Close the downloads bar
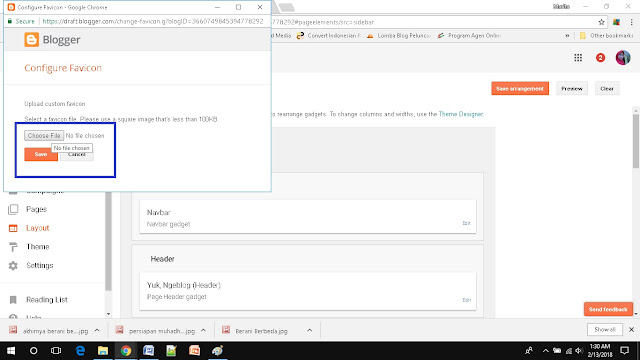This screenshot has height=360, width=640. pyautogui.click(x=631, y=329)
